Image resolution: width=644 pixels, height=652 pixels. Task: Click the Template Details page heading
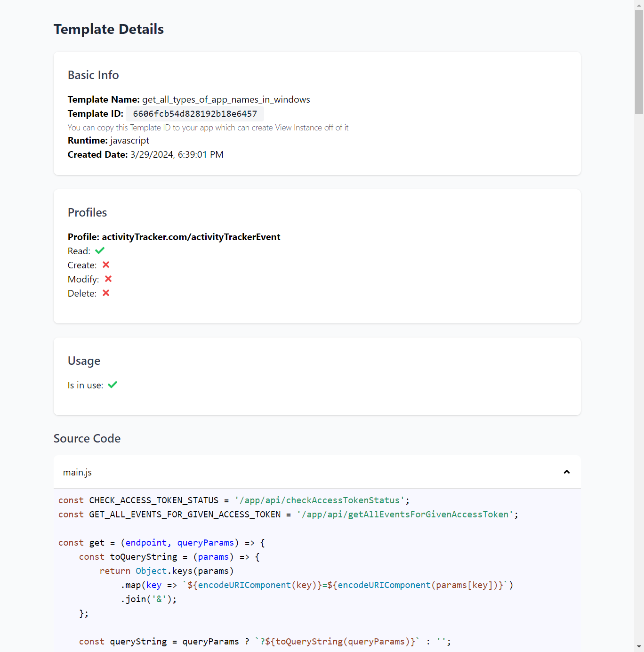pos(109,29)
